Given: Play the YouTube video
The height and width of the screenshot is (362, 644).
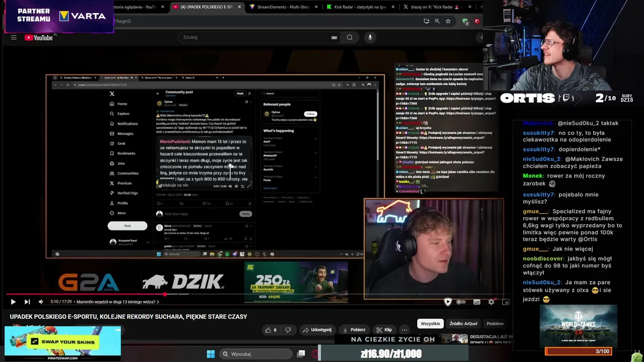Looking at the screenshot, I should pyautogui.click(x=13, y=302).
